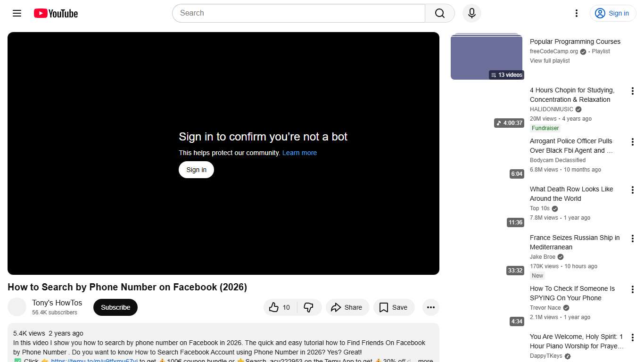Subscribe to Tony's HowTos channel
This screenshot has height=362, width=644.
[115, 307]
